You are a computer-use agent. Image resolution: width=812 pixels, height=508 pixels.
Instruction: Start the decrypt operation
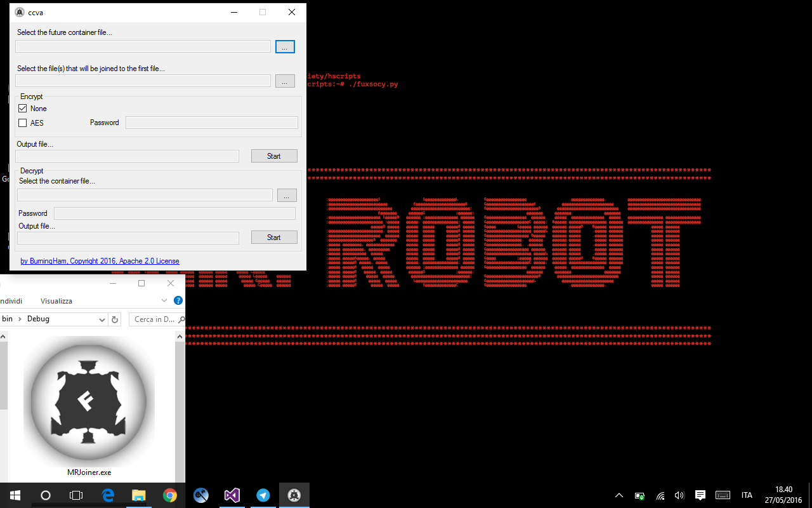point(274,237)
